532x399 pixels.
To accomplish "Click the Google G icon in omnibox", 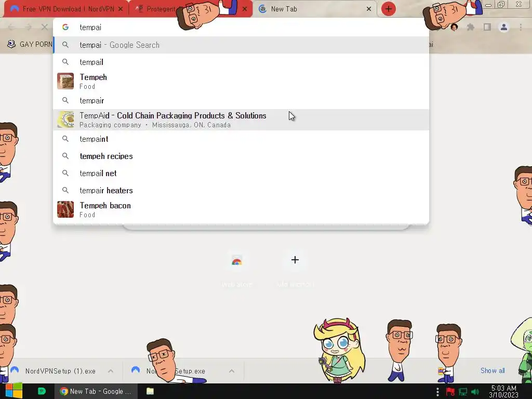I will pyautogui.click(x=65, y=27).
